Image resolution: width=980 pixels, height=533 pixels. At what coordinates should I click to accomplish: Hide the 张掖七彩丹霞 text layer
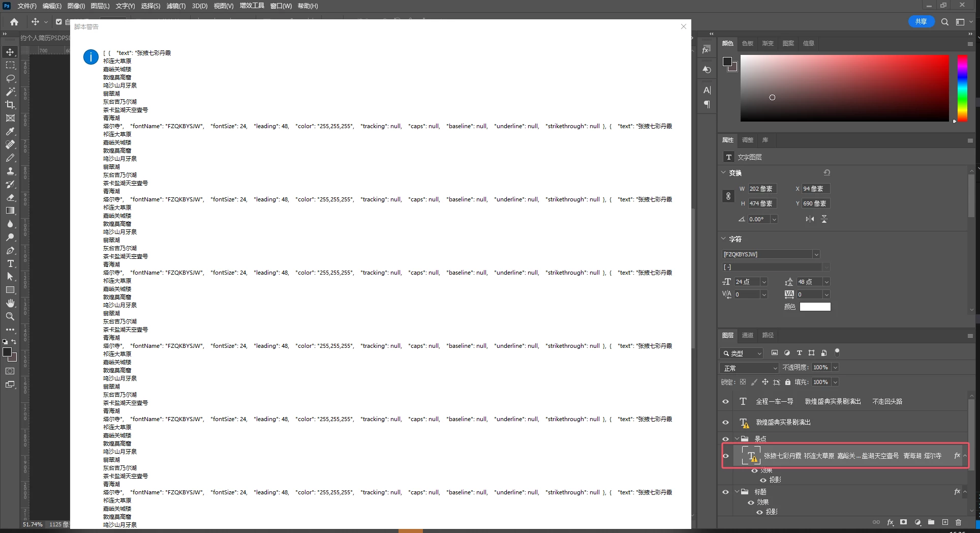pyautogui.click(x=725, y=456)
